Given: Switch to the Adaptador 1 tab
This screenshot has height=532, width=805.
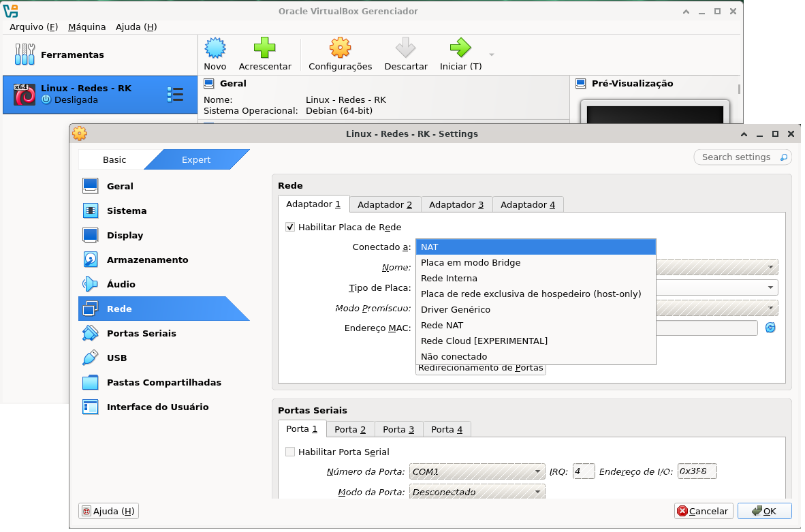Looking at the screenshot, I should pyautogui.click(x=313, y=204).
